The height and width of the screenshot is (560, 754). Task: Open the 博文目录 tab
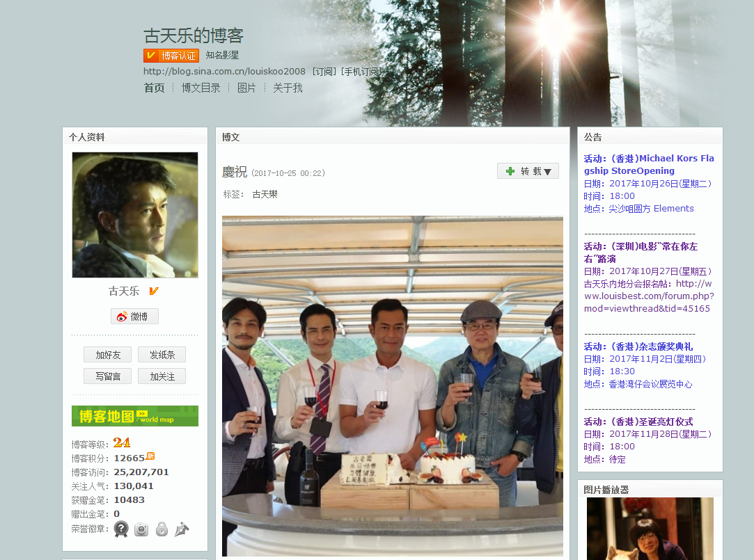(x=201, y=88)
